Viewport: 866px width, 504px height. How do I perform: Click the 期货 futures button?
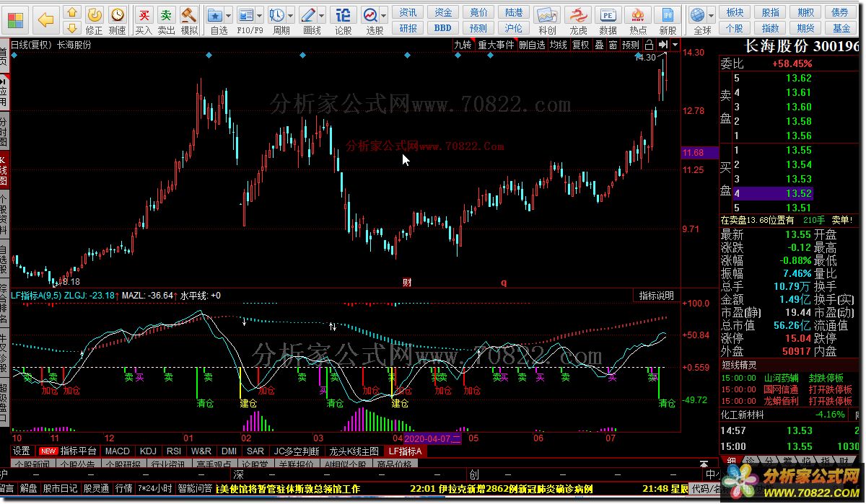(x=805, y=28)
